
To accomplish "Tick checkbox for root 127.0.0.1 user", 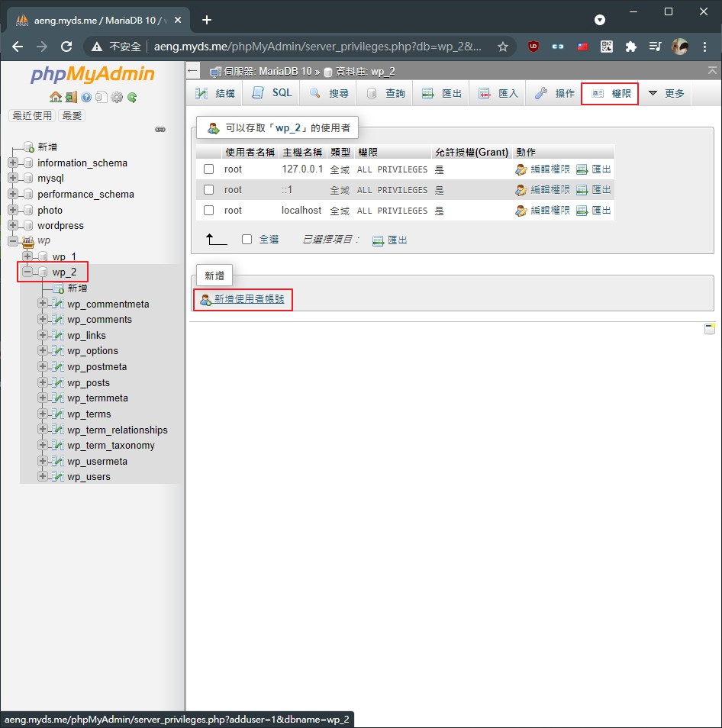I will coord(209,169).
